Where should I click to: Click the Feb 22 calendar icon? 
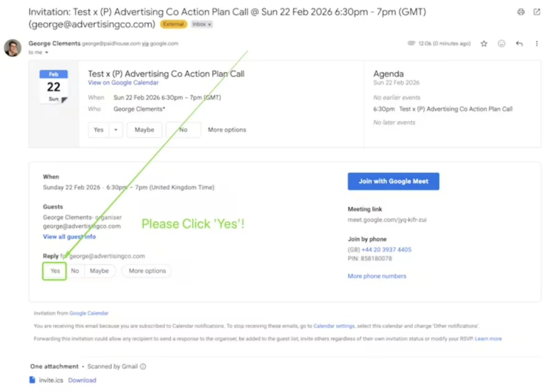coord(53,86)
